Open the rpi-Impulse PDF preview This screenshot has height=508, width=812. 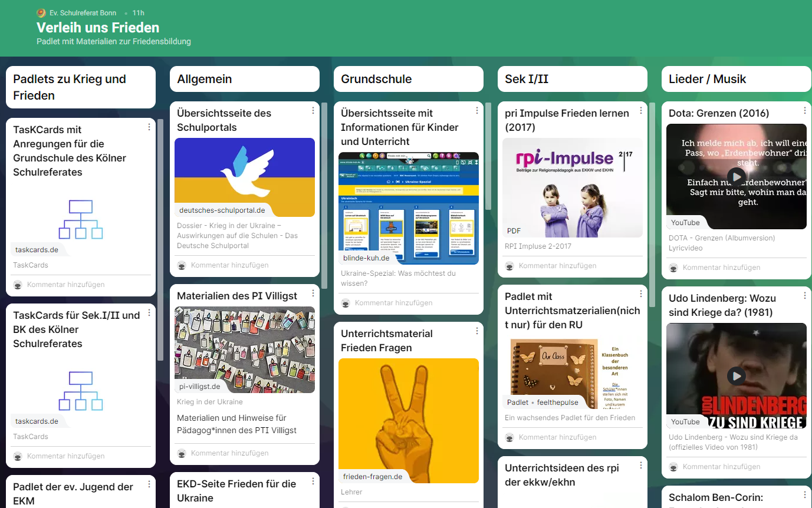(573, 187)
